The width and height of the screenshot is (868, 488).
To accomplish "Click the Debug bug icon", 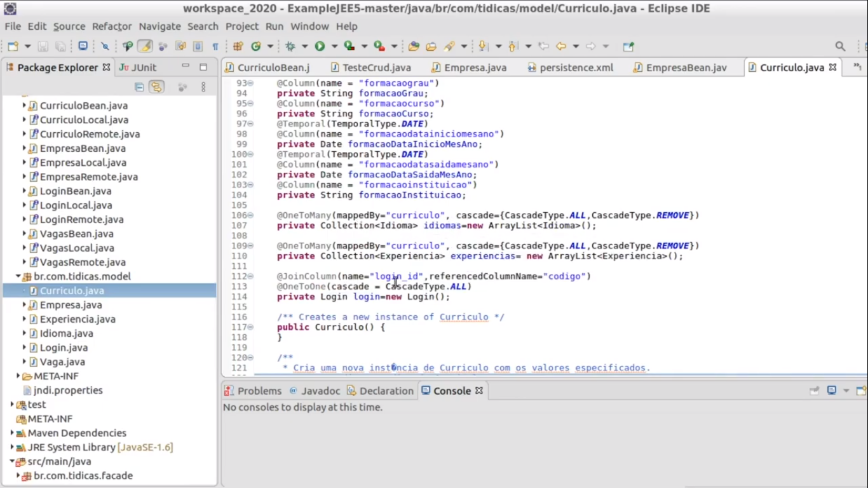I will coord(291,46).
